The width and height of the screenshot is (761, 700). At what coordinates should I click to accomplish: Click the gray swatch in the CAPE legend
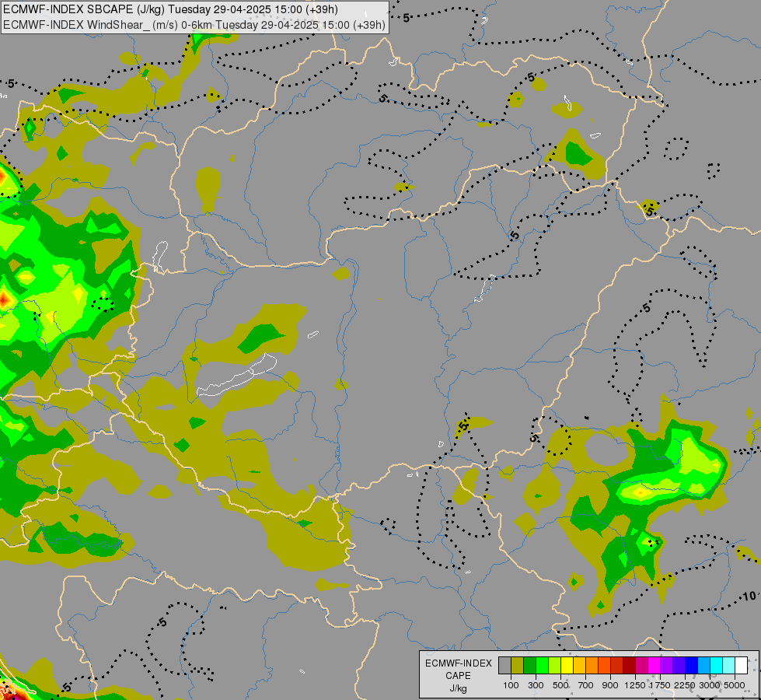tap(504, 666)
